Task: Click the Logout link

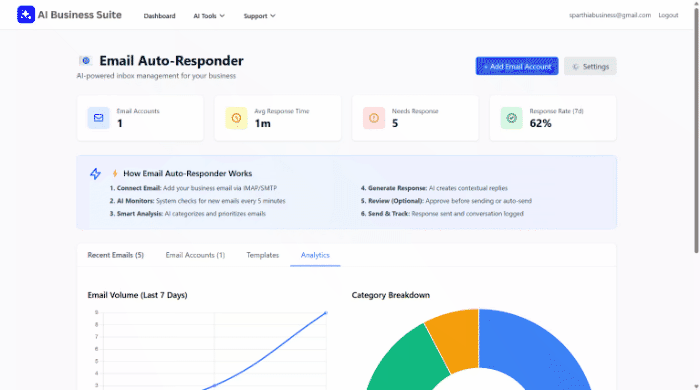Action: point(668,15)
